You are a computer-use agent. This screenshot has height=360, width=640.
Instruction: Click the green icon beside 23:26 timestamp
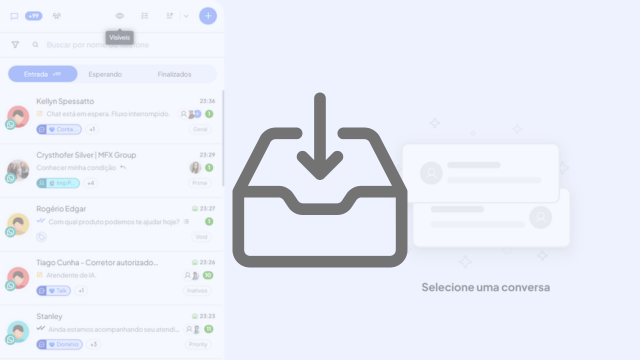[x=195, y=262]
